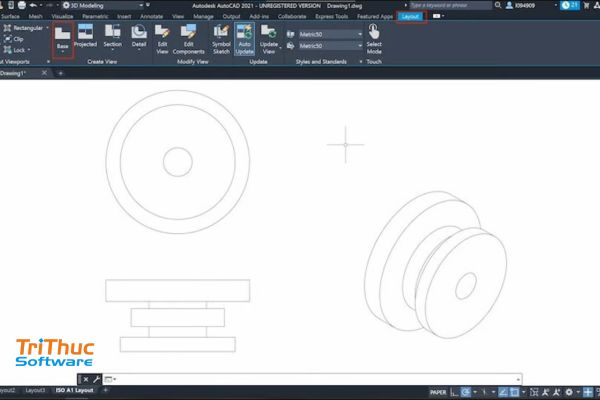This screenshot has width=600, height=400.
Task: Select the Projected view tool
Action: [85, 36]
